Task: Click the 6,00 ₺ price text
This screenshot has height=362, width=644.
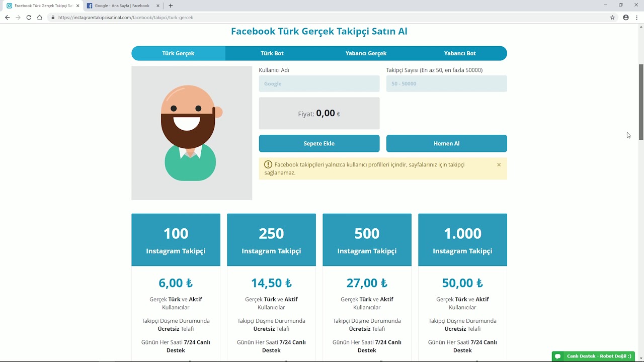Action: (x=176, y=283)
